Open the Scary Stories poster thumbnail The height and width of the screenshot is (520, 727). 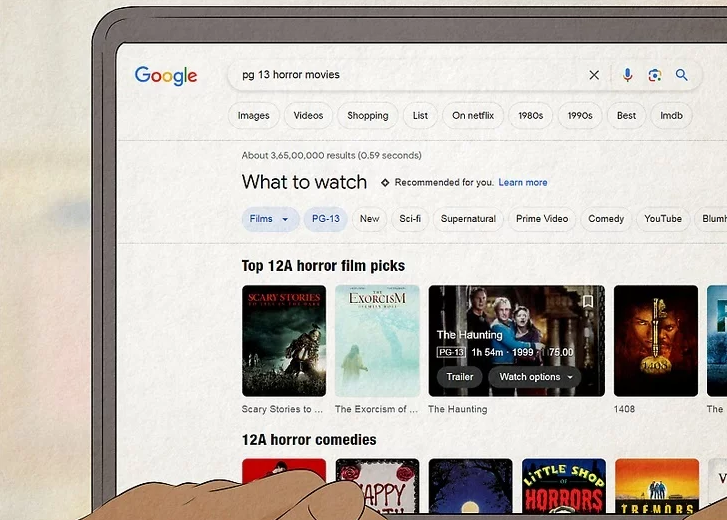point(284,341)
